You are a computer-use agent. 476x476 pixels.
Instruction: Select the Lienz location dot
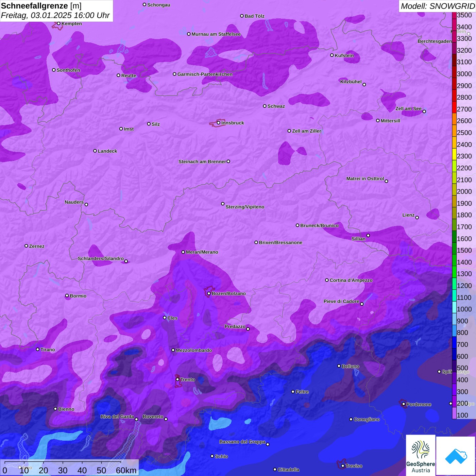(417, 218)
